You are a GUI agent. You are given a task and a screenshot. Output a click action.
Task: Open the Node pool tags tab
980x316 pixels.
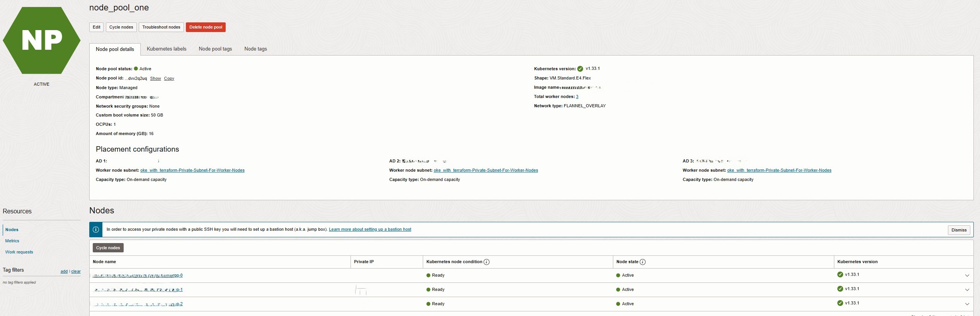point(215,49)
